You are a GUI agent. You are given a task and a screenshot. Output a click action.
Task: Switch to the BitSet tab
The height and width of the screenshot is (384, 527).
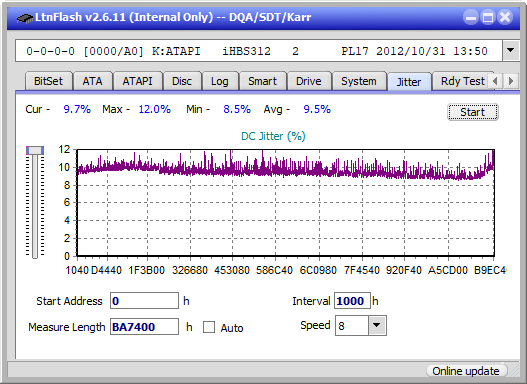tap(48, 81)
